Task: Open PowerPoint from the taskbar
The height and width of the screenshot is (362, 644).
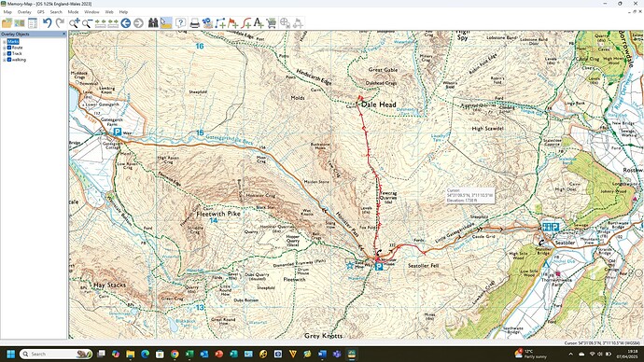Action: pos(219,354)
